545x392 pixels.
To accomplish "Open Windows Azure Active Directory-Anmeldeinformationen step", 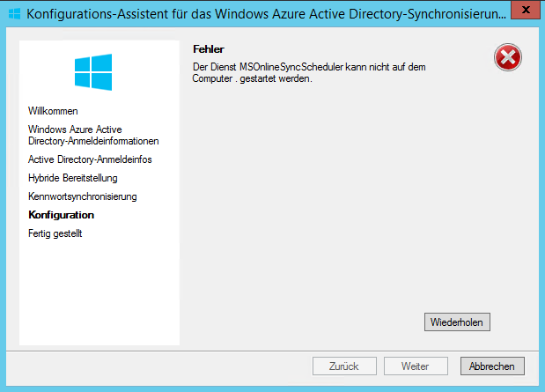I will [x=93, y=135].
